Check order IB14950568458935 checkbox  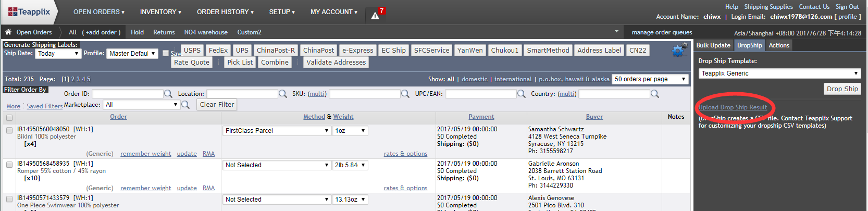[x=9, y=165]
